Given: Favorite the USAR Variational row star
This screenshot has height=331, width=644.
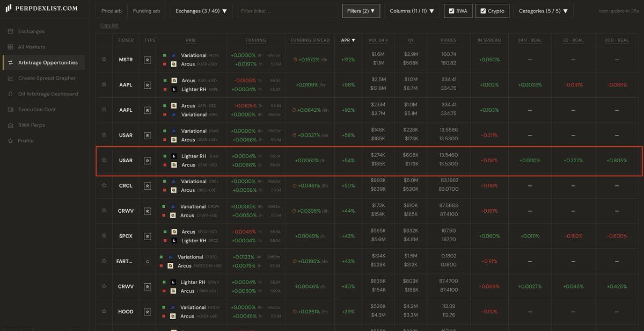Looking at the screenshot, I should pyautogui.click(x=104, y=135).
